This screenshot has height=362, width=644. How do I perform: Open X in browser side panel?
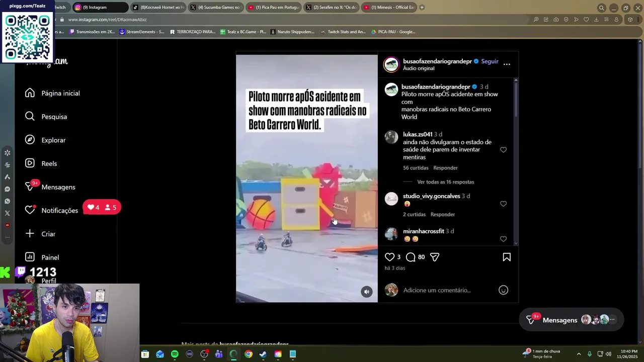click(x=7, y=213)
